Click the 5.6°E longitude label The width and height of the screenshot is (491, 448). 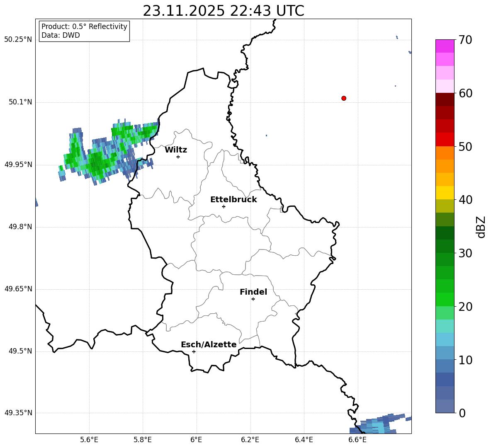pyautogui.click(x=89, y=440)
